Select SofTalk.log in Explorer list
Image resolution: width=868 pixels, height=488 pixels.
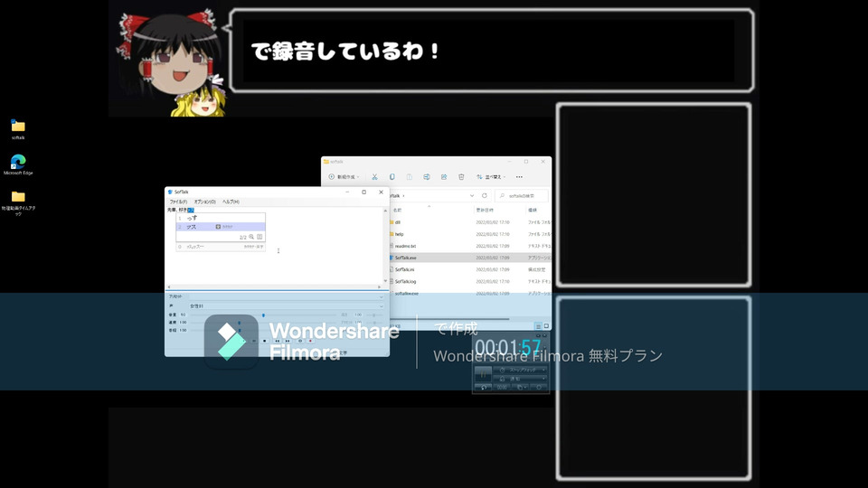pos(405,282)
